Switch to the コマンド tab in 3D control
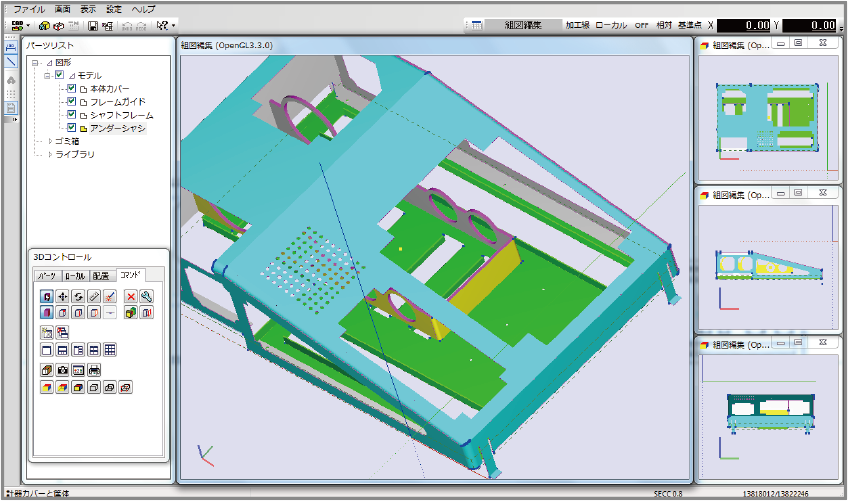Viewport: 848px width, 501px height. [x=130, y=275]
